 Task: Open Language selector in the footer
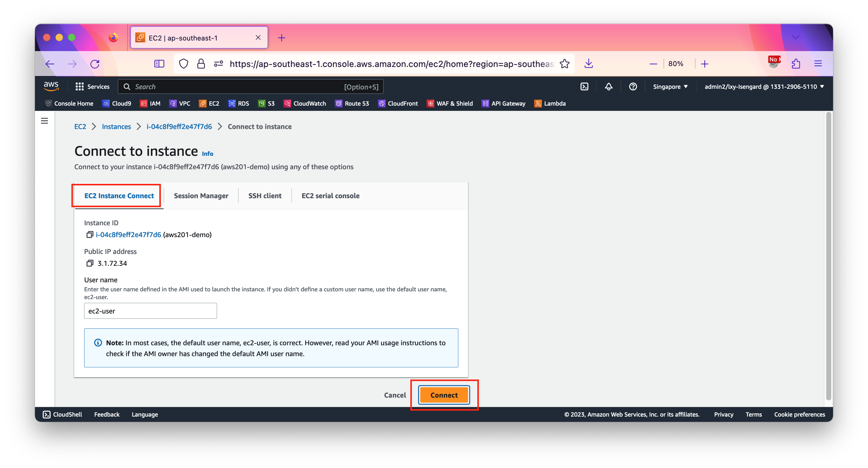(145, 414)
